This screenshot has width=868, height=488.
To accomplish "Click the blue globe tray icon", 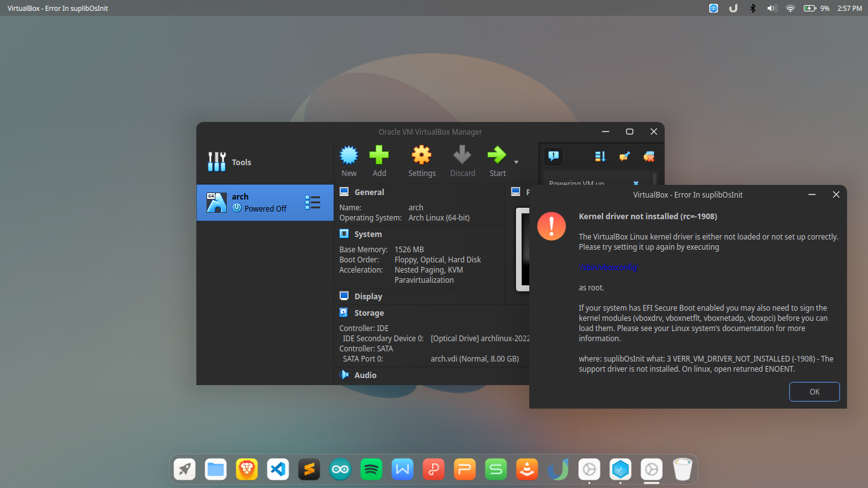I will pos(714,8).
